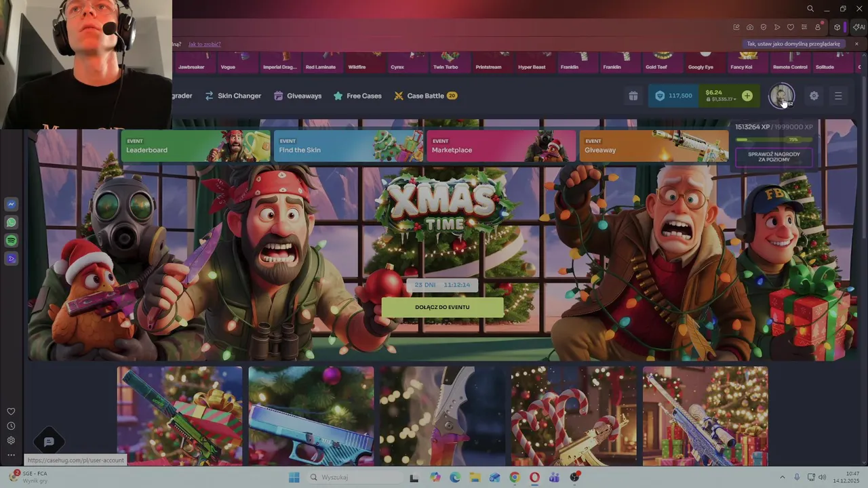Viewport: 868px width, 488px height.
Task: Open the shield privacy protection icon
Action: 764,27
